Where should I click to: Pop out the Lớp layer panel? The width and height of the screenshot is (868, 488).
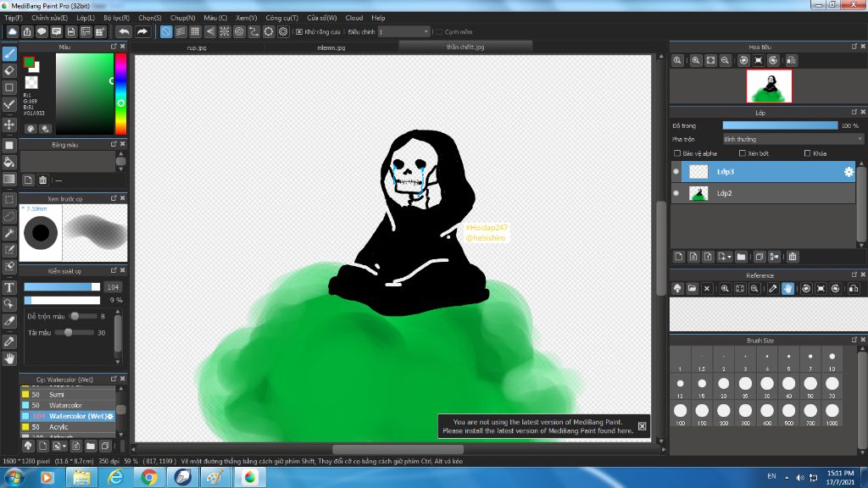pyautogui.click(x=854, y=112)
